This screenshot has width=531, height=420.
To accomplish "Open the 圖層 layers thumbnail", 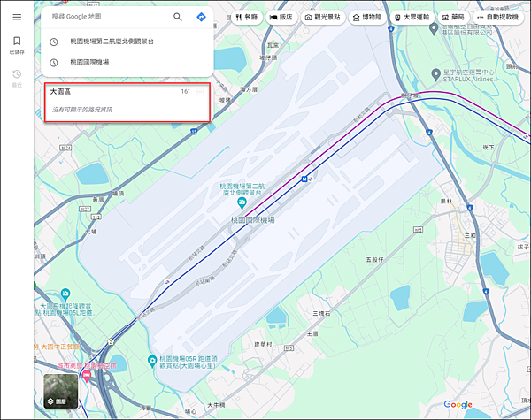I will click(60, 391).
